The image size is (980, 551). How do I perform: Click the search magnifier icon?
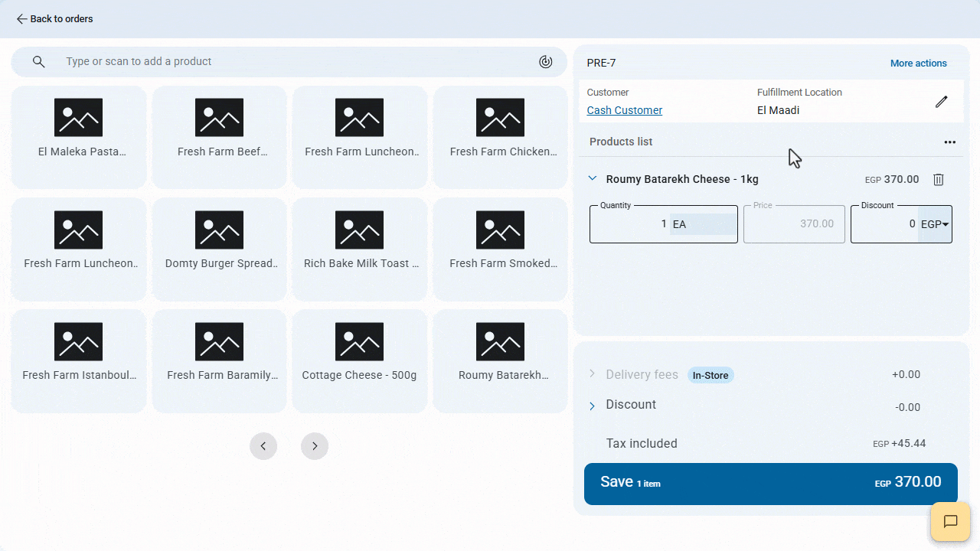click(39, 62)
